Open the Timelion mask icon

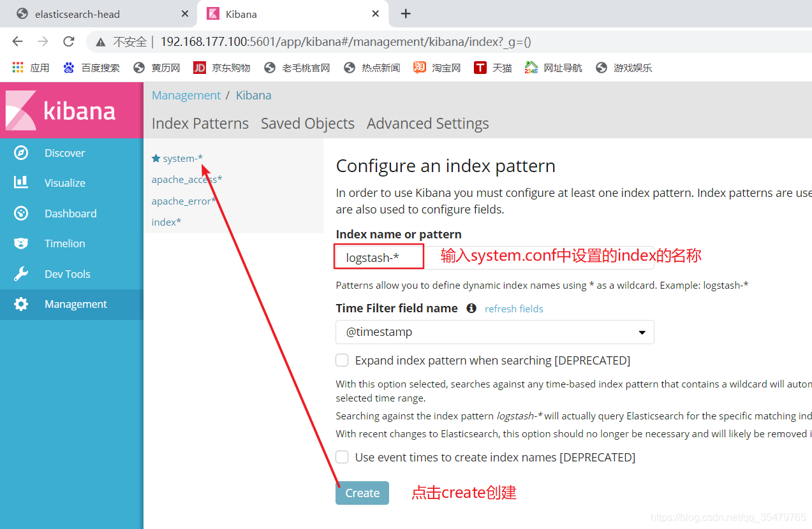(x=21, y=243)
